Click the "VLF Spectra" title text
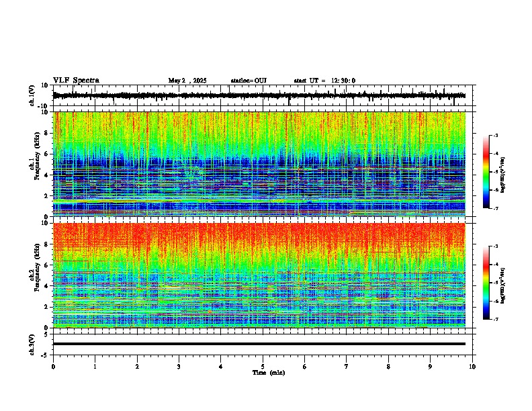The height and width of the screenshot is (411, 532). [76, 81]
